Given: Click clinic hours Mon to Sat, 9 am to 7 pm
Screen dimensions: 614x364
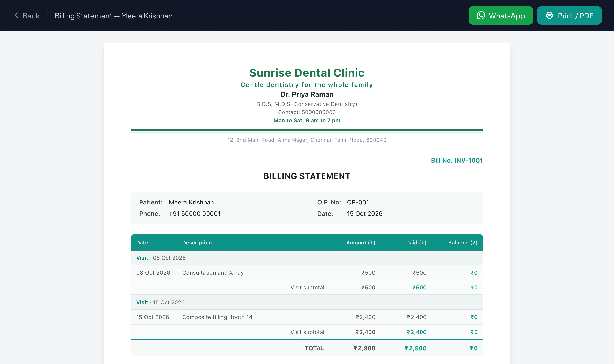Looking at the screenshot, I should pyautogui.click(x=307, y=120).
